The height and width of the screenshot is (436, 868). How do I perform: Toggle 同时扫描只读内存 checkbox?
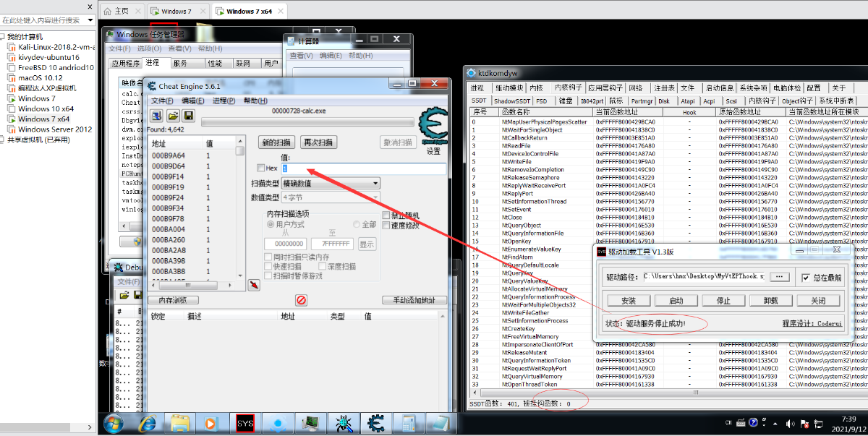pos(268,257)
